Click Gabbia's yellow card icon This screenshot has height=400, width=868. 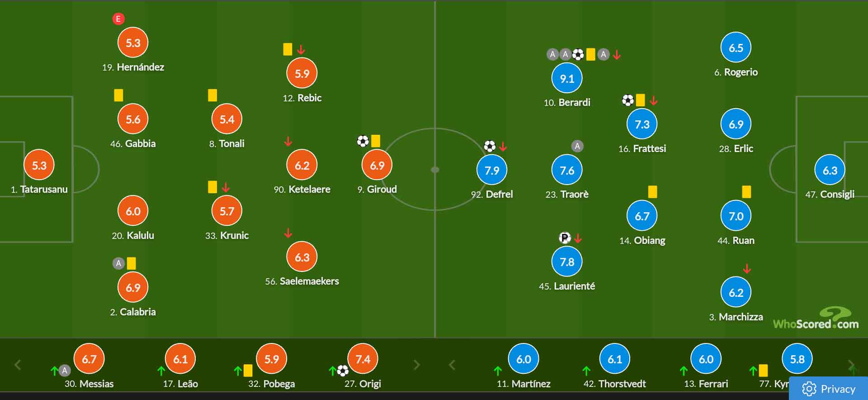(x=118, y=95)
